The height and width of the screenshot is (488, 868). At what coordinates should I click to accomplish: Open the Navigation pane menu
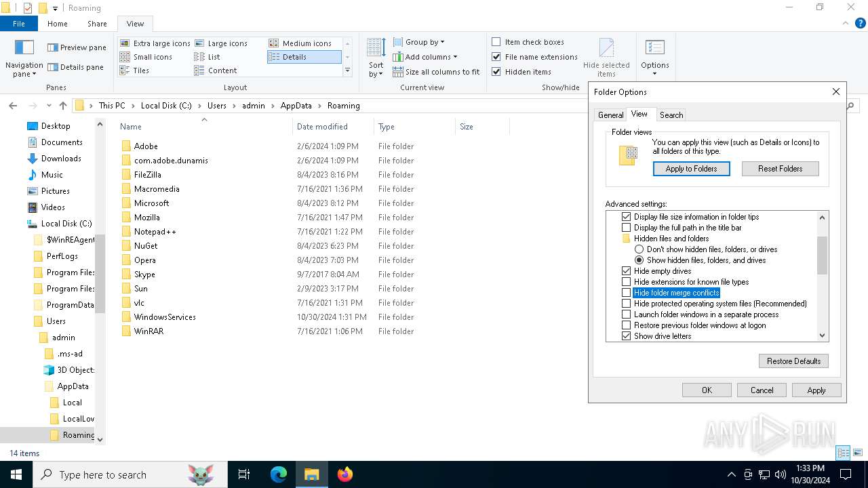click(x=24, y=58)
